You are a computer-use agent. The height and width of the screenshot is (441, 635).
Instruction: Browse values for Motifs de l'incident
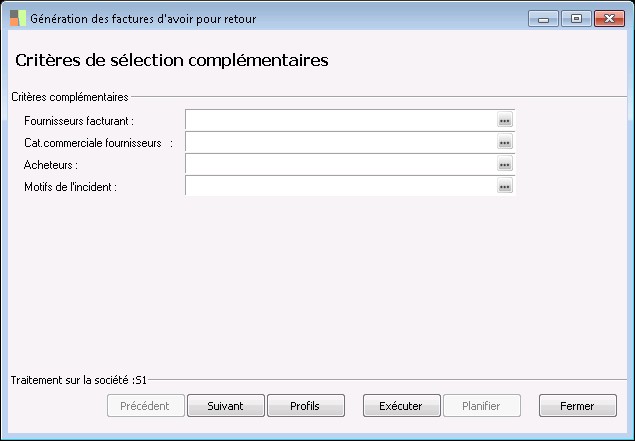click(505, 187)
